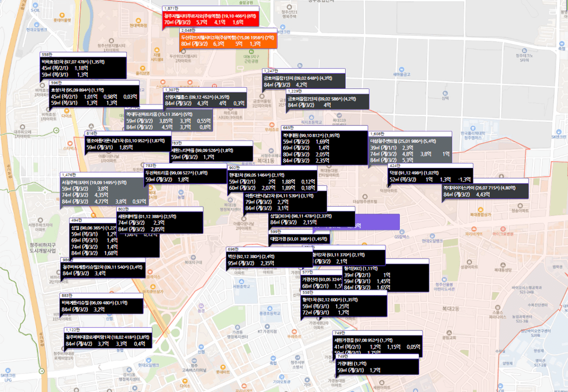The width and height of the screenshot is (568, 392).
Task: Select the 형석1차 listing box
Action: click(344, 303)
